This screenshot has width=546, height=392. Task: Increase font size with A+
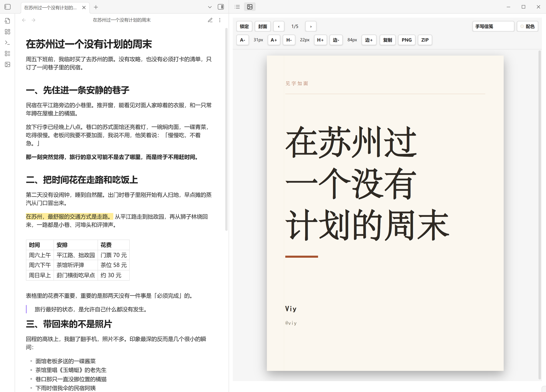(274, 40)
